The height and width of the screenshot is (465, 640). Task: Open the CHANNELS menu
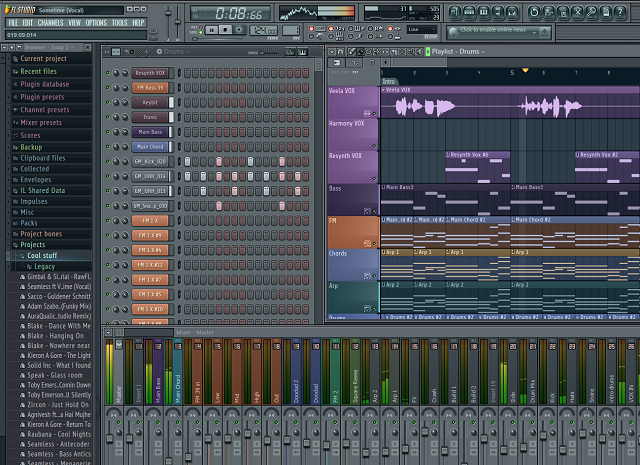pos(51,23)
